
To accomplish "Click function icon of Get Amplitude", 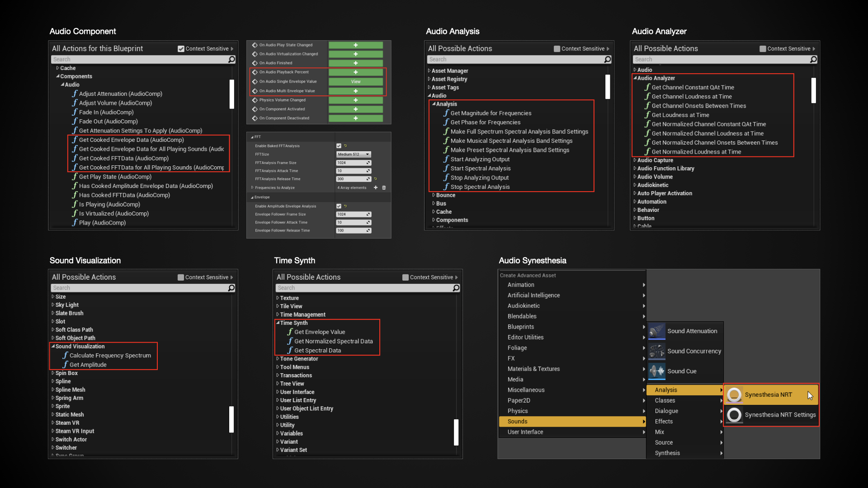I will pos(65,365).
